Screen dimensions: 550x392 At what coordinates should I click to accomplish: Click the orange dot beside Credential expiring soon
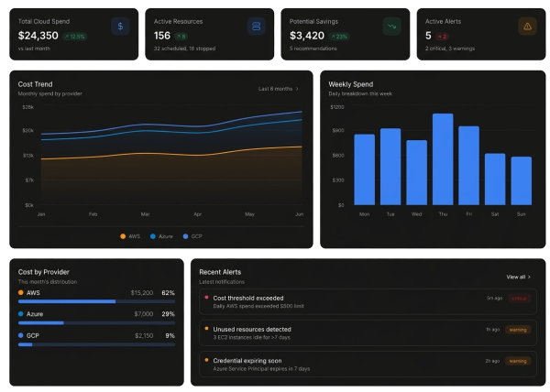(x=206, y=361)
